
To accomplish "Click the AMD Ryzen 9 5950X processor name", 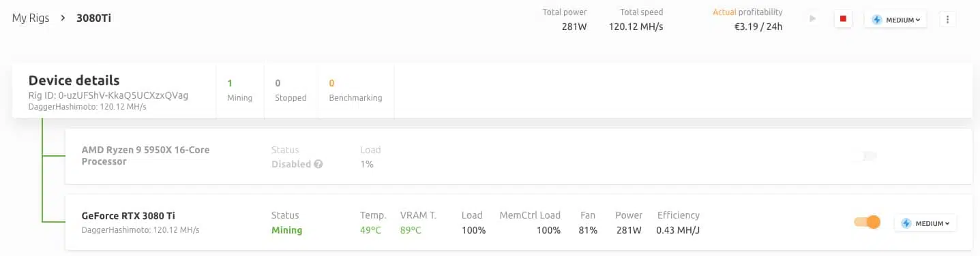I will point(145,155).
